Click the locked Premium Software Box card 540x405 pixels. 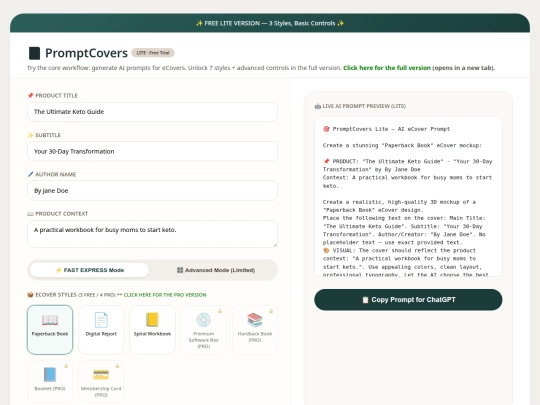[204, 330]
